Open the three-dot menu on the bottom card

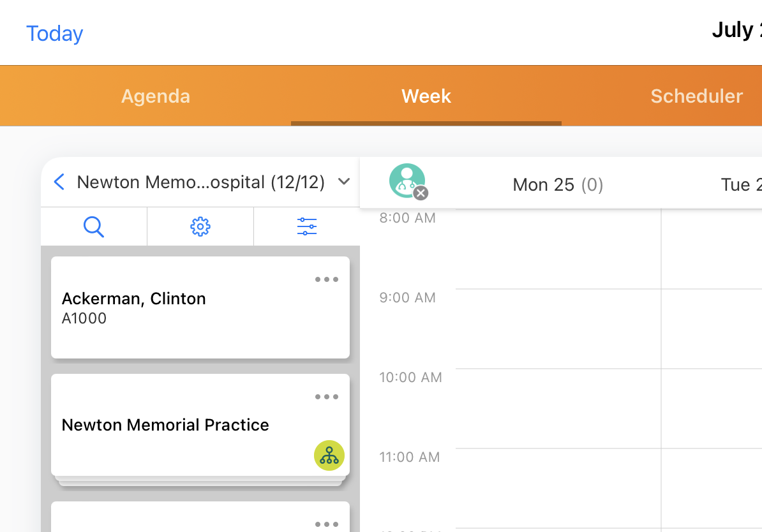327,524
